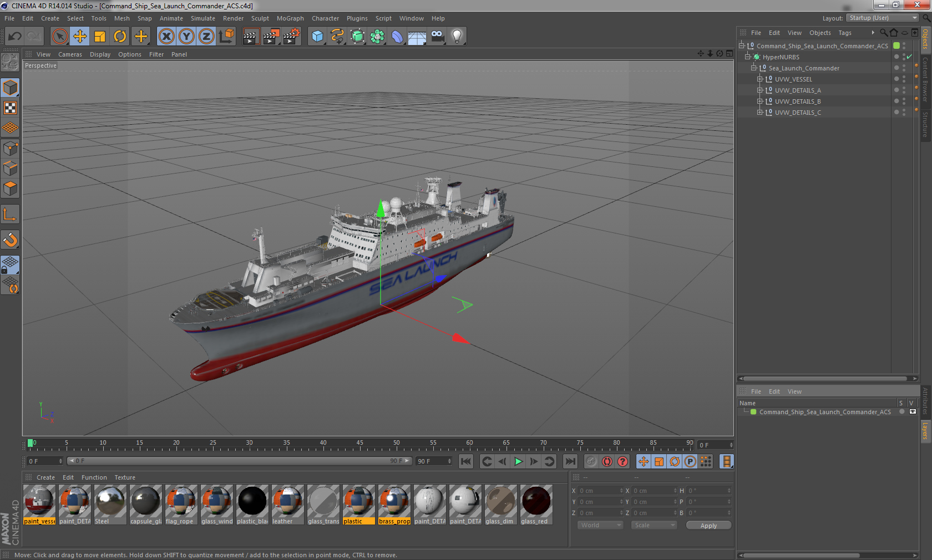Open the MoGraph menu
The width and height of the screenshot is (932, 560).
[x=290, y=18]
